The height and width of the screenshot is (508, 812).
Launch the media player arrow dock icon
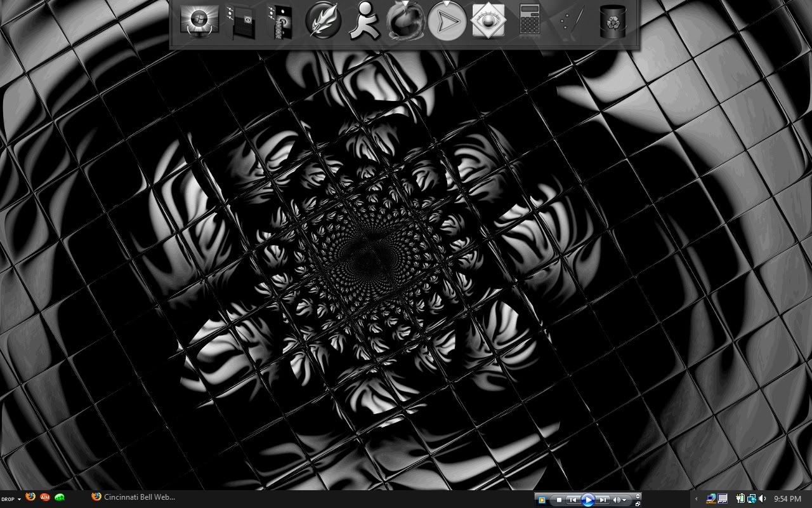(447, 22)
